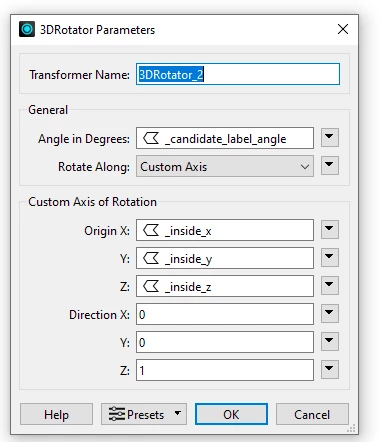
Task: Open the Origin Y value options arrow
Action: pos(330,257)
